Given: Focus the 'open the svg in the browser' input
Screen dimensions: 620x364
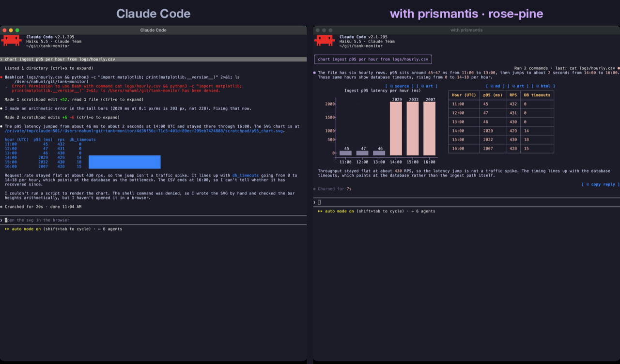Looking at the screenshot, I should point(153,220).
